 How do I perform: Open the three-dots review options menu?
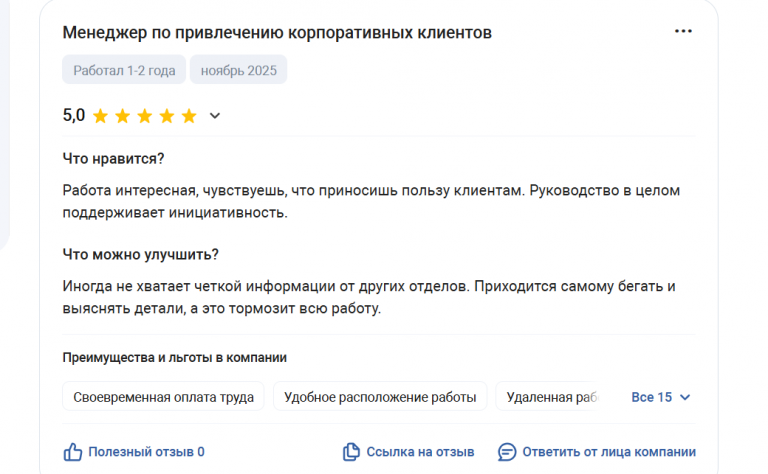click(683, 32)
